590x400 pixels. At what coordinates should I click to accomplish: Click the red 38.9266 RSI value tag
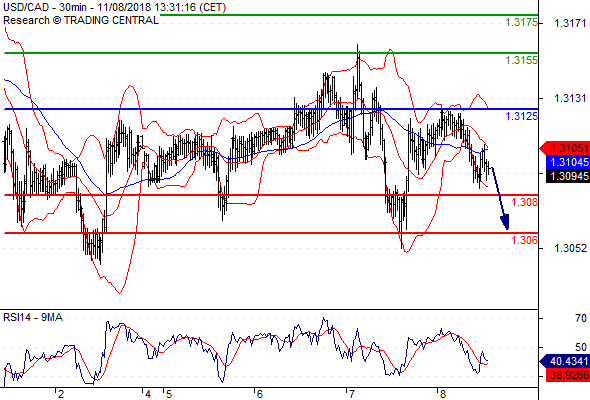(x=568, y=375)
